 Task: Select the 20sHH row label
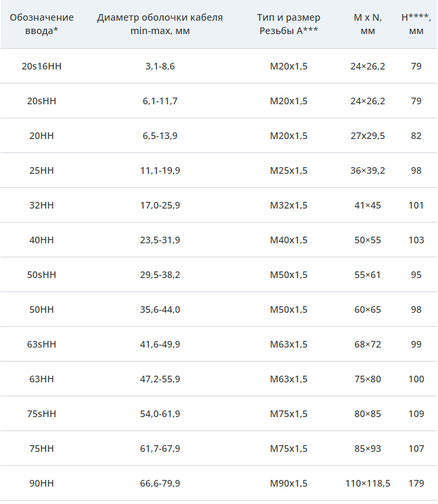pyautogui.click(x=41, y=101)
